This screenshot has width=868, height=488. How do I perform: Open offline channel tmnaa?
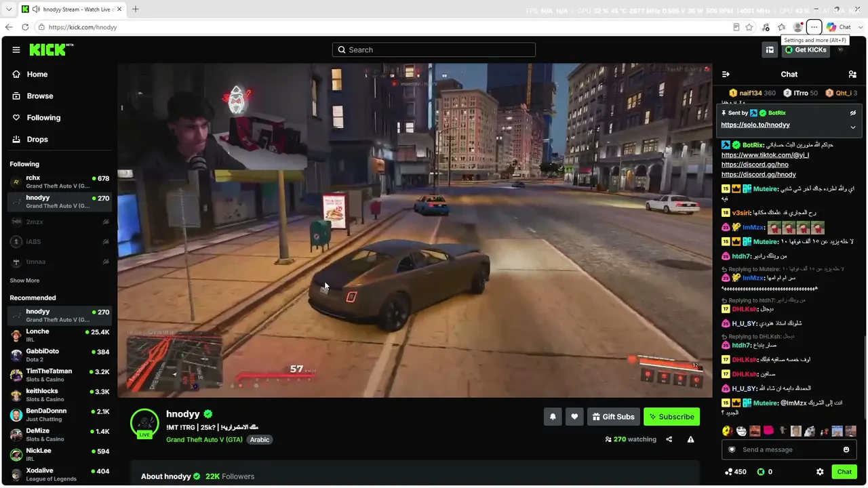pyautogui.click(x=60, y=262)
